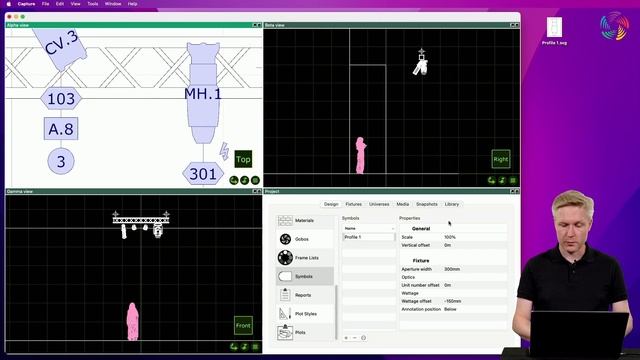Select the pink person figure in Gamma view
Viewport: 640px width, 360px height.
pyautogui.click(x=132, y=321)
